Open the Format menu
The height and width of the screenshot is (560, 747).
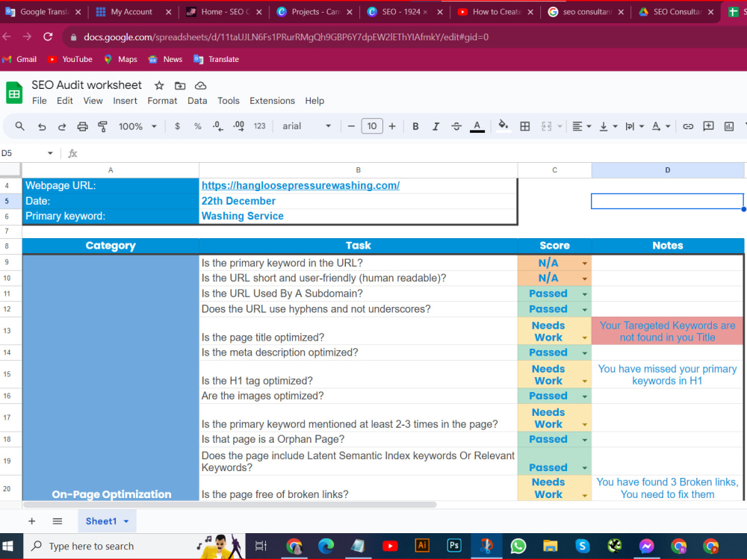162,101
